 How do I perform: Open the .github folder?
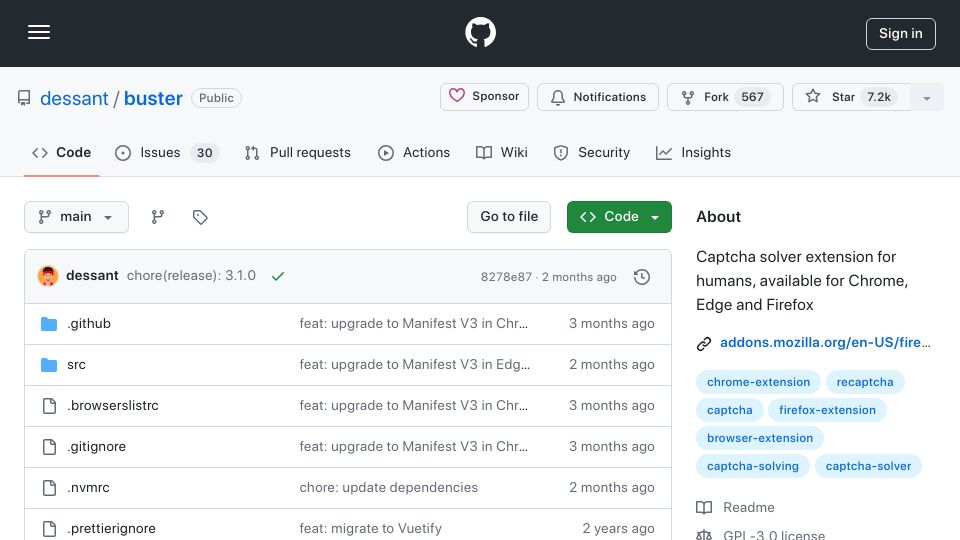[89, 323]
